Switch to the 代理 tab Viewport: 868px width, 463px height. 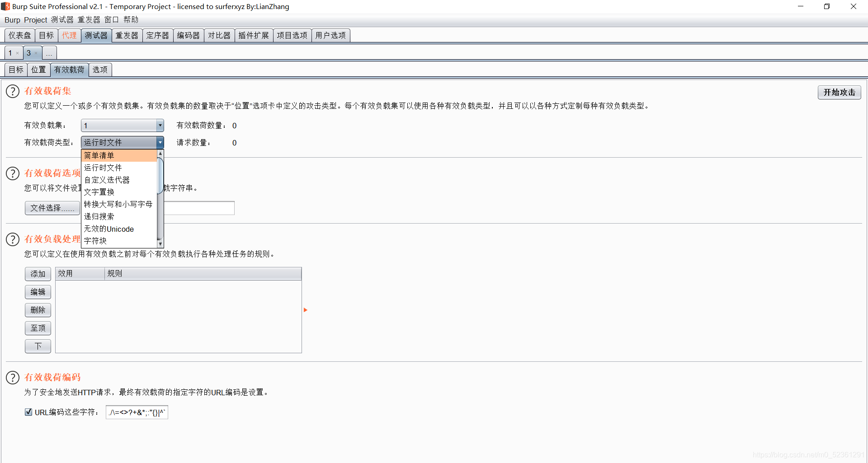(x=69, y=35)
